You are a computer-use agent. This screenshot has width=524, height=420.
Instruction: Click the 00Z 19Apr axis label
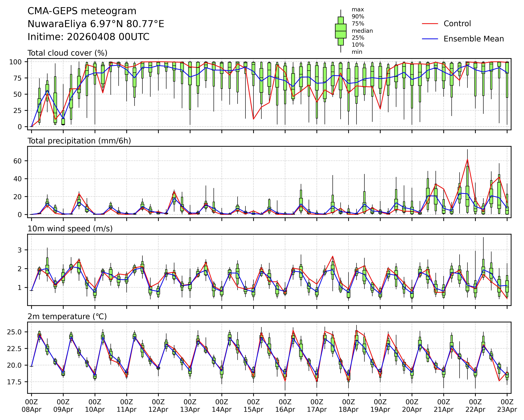(x=380, y=405)
